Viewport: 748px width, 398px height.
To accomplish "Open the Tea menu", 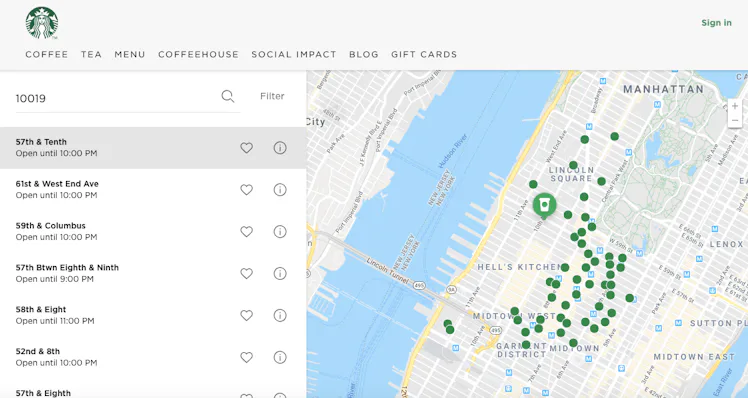I will click(x=91, y=54).
